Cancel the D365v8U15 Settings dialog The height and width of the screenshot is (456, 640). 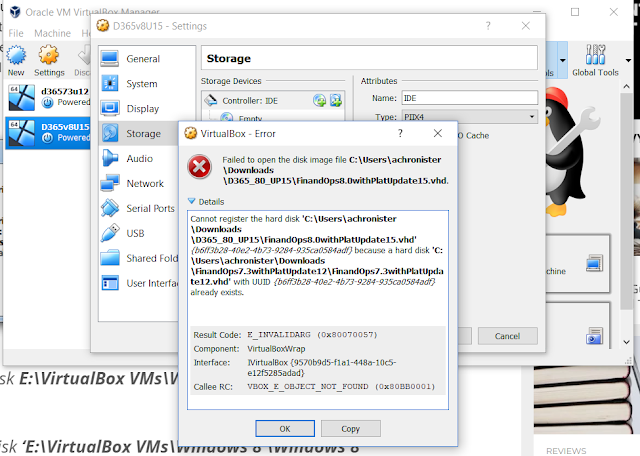[x=507, y=336]
